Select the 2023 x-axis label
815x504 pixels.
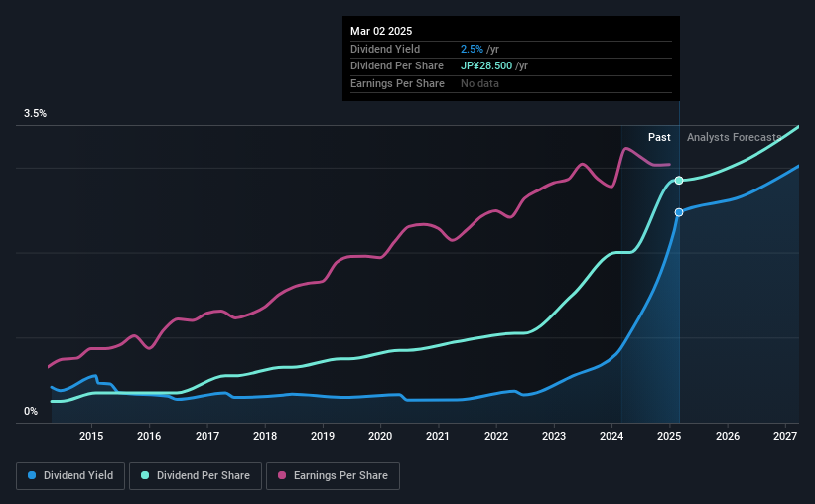tap(554, 436)
